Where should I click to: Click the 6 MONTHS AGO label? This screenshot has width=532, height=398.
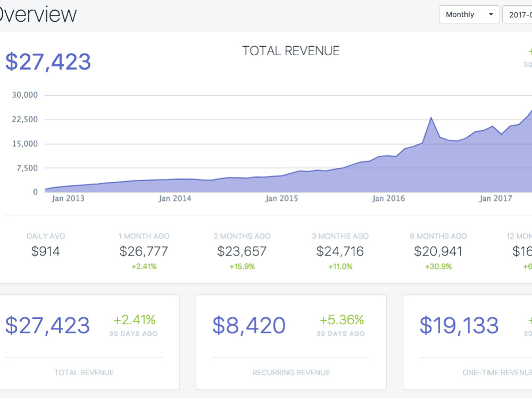coord(438,236)
